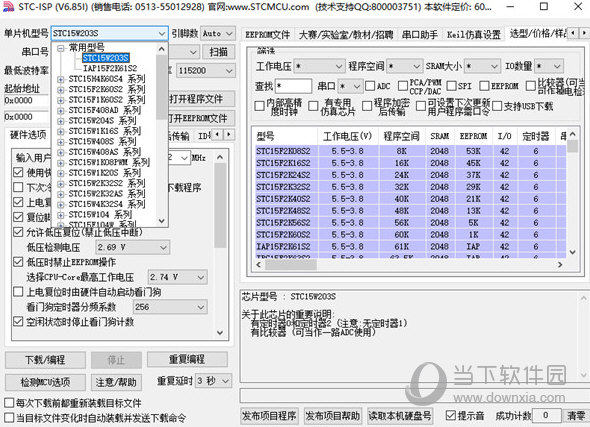Collapse the 常用型号 tree node
Screen dimensions: 590x427
click(x=61, y=48)
